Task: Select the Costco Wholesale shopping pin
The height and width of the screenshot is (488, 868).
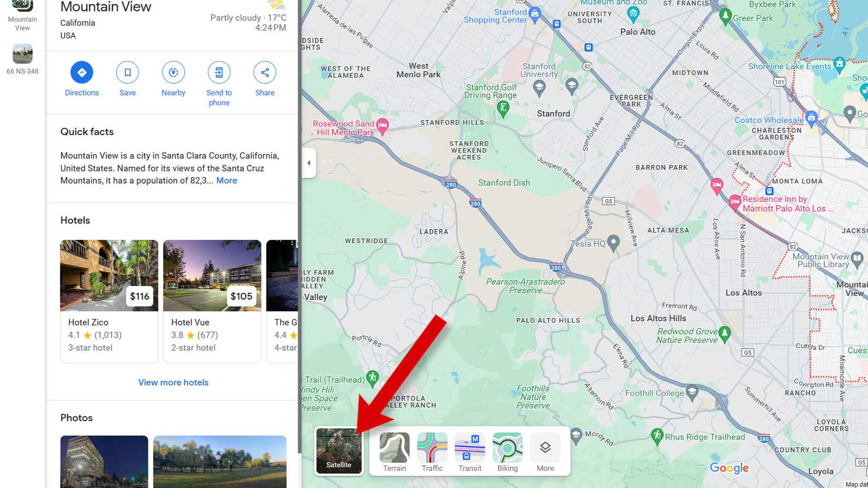Action: coord(811,118)
